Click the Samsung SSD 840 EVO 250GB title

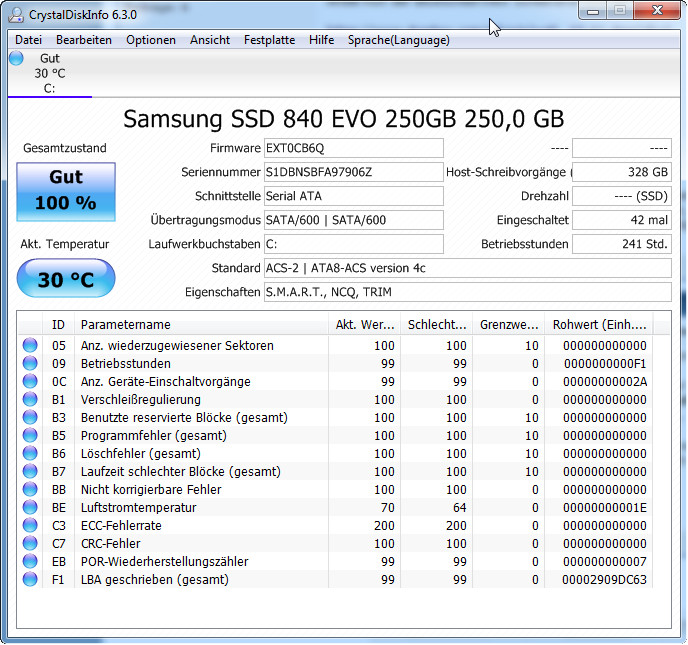[343, 118]
